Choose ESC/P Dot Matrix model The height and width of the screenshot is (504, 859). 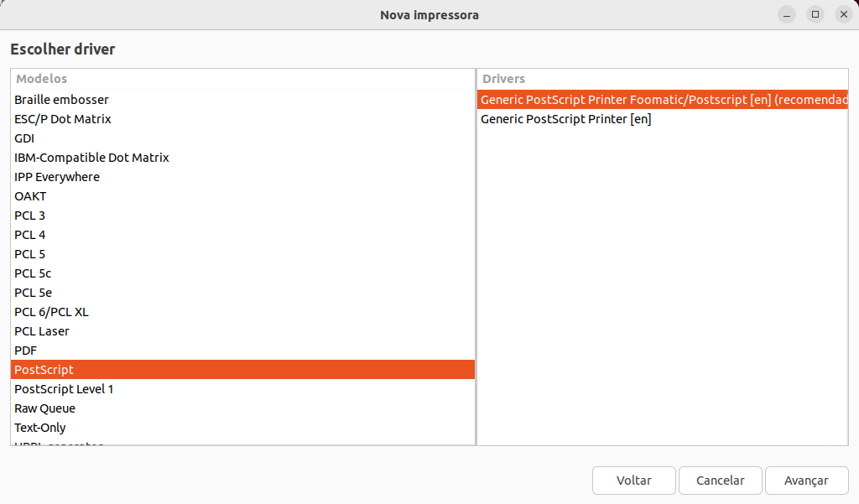point(63,119)
